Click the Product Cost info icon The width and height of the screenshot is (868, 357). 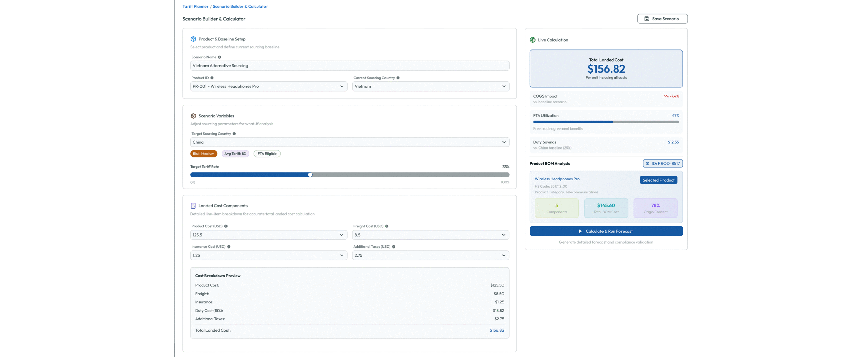point(226,226)
